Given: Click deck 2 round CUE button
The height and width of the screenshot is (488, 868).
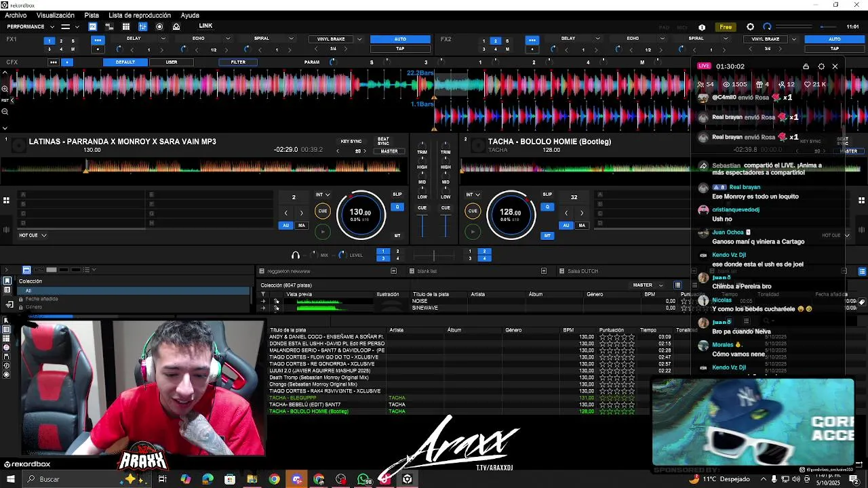Looking at the screenshot, I should pos(473,211).
